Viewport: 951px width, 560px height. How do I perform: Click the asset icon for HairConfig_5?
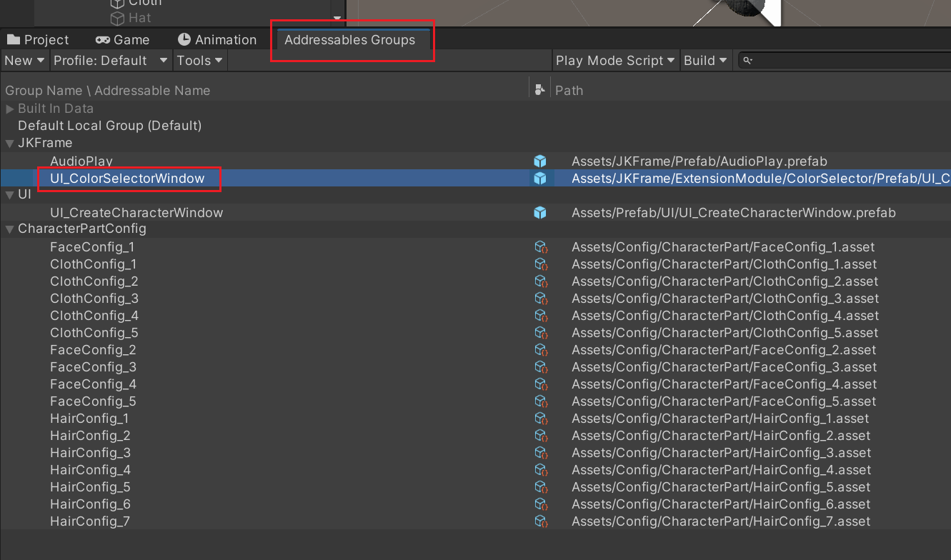pyautogui.click(x=540, y=487)
